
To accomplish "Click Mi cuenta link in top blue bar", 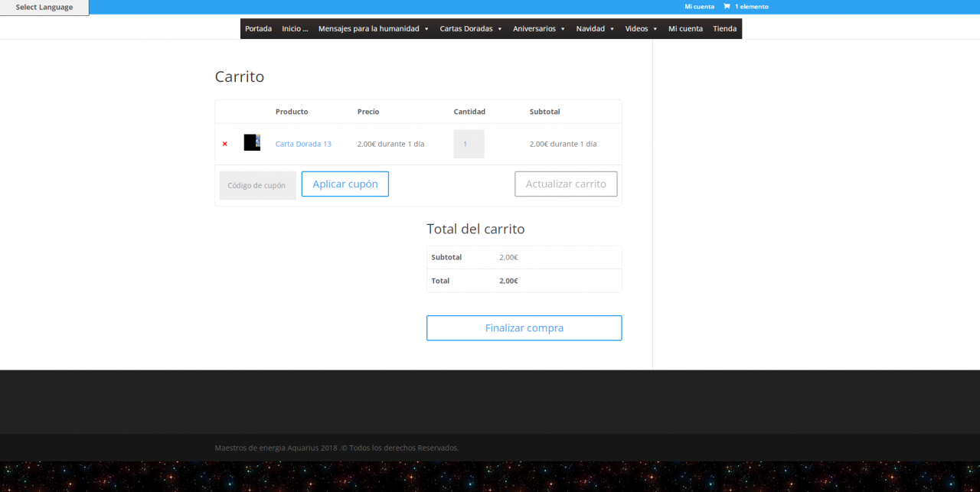I will [699, 7].
